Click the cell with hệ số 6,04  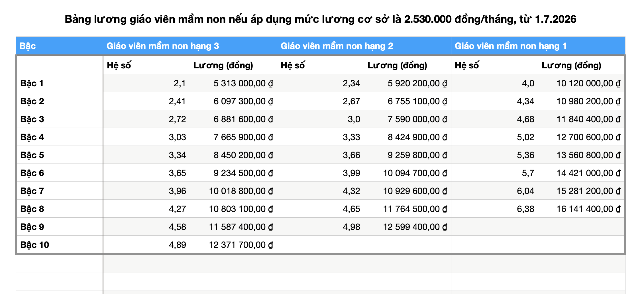(x=495, y=191)
